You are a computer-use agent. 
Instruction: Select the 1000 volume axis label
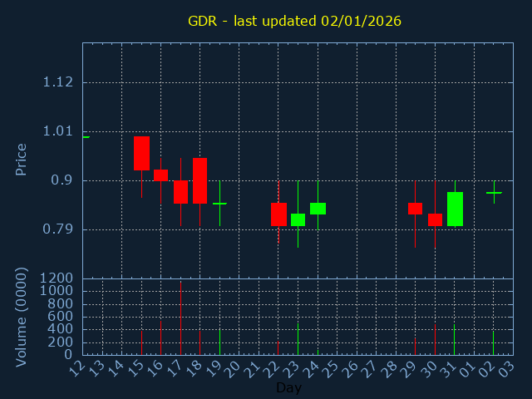pyautogui.click(x=57, y=291)
